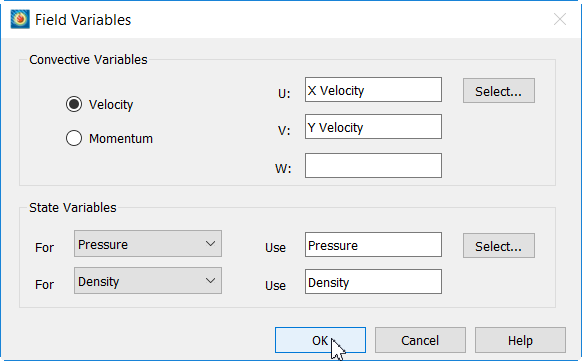The height and width of the screenshot is (361, 582).
Task: Click the Momentum label text
Action: pos(121,138)
